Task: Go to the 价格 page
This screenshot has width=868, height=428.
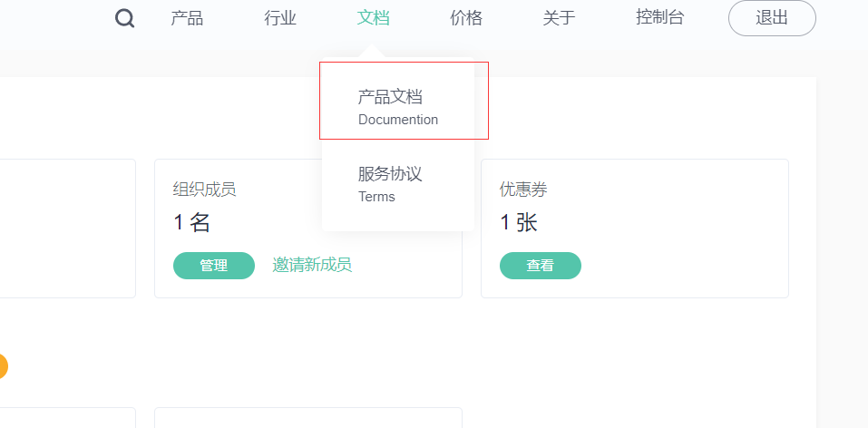Action: point(466,18)
